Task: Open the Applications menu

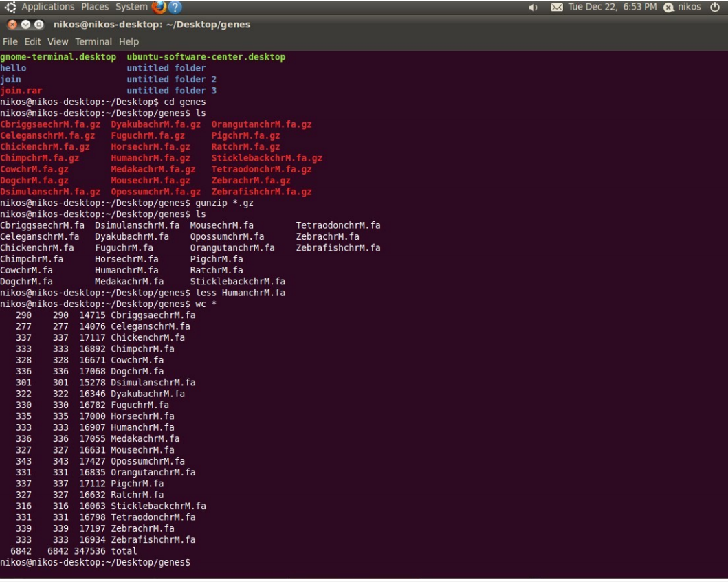Action: 47,8
